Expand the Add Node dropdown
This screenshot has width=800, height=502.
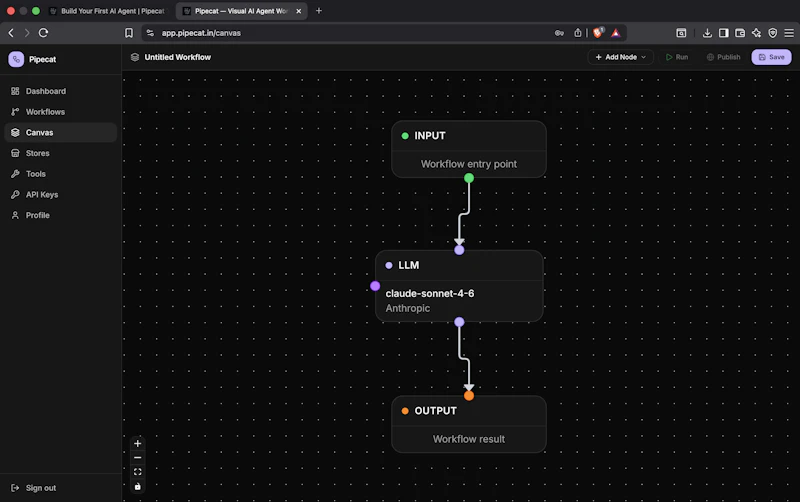620,57
